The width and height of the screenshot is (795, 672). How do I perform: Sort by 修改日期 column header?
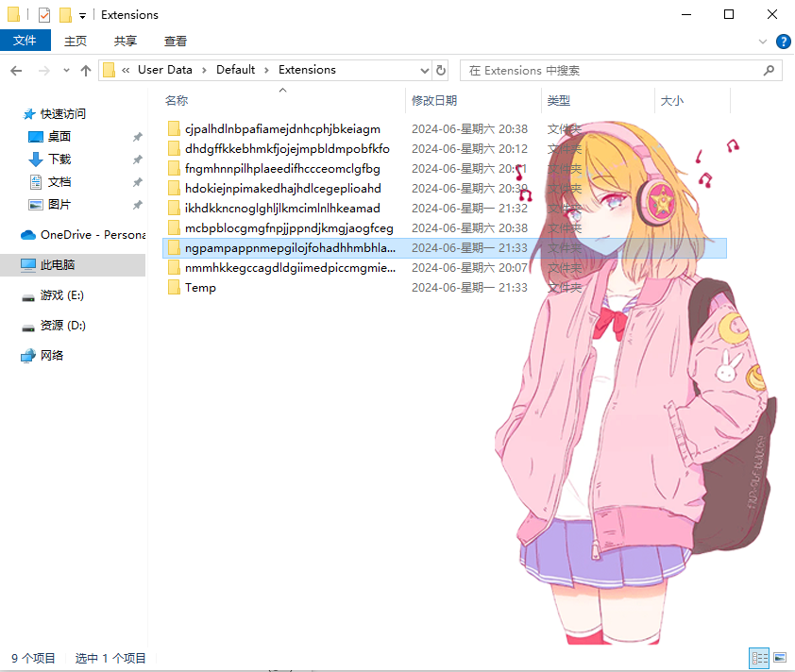(434, 100)
